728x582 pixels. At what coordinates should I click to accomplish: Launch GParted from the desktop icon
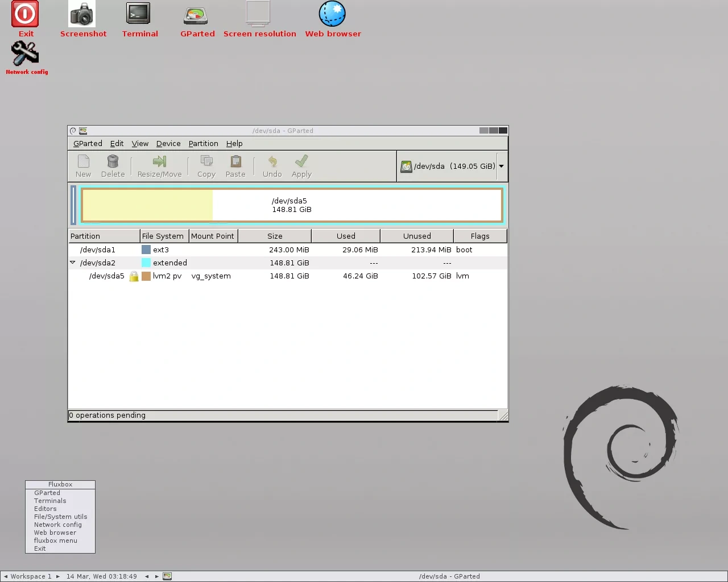point(197,15)
